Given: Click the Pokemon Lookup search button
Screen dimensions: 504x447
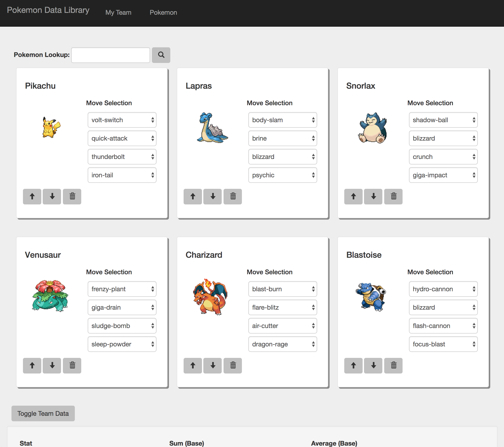Looking at the screenshot, I should pos(161,55).
